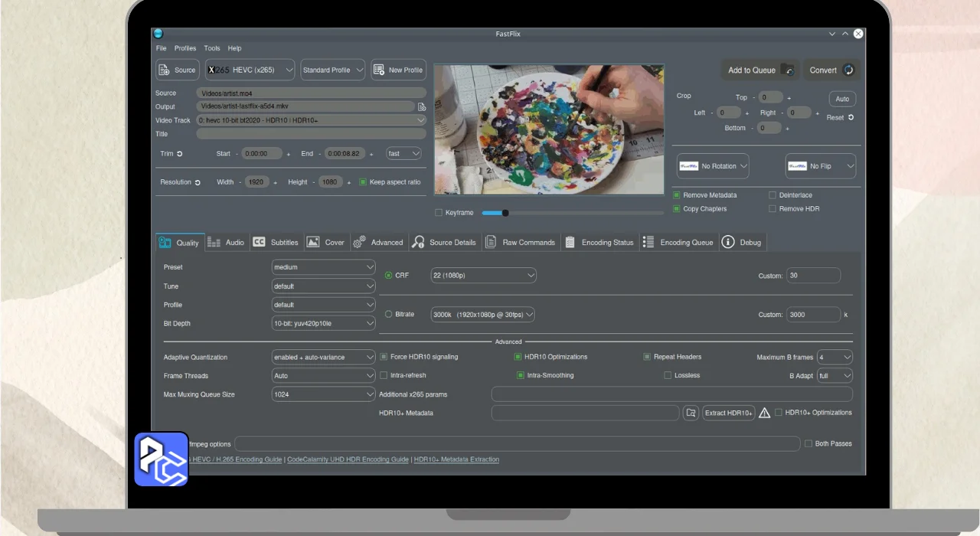Click the Resolution reset icon
980x536 pixels.
click(x=198, y=183)
